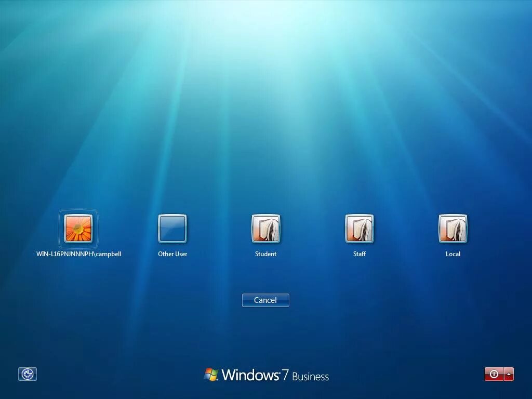Select the Student account book icon
Viewport: 532px width, 399px height.
[265, 229]
